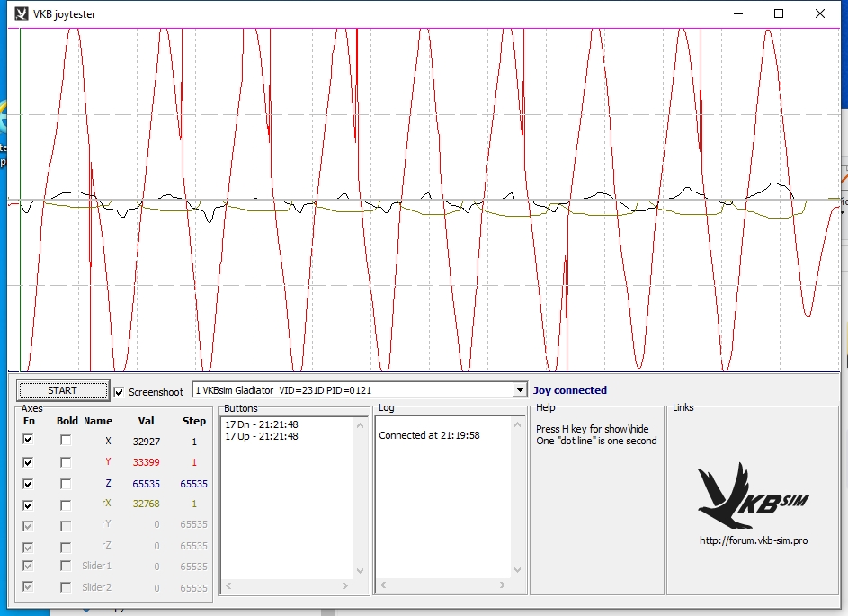Maximize the VKB joytester window

pos(779,13)
